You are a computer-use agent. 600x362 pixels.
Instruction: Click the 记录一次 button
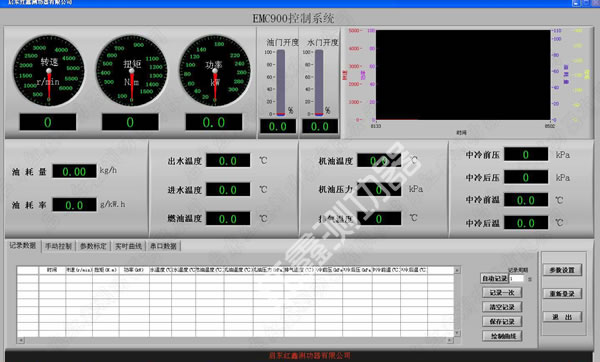coord(502,293)
